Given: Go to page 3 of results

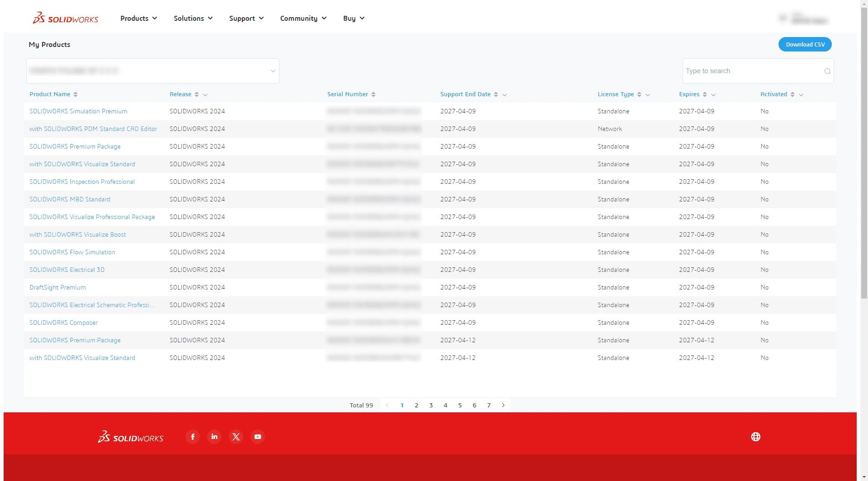Looking at the screenshot, I should coord(431,405).
